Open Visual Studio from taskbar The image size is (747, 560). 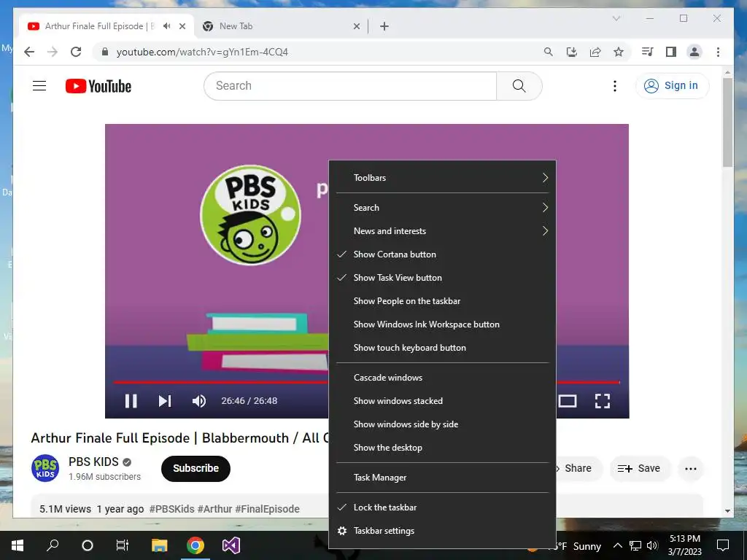coord(231,545)
